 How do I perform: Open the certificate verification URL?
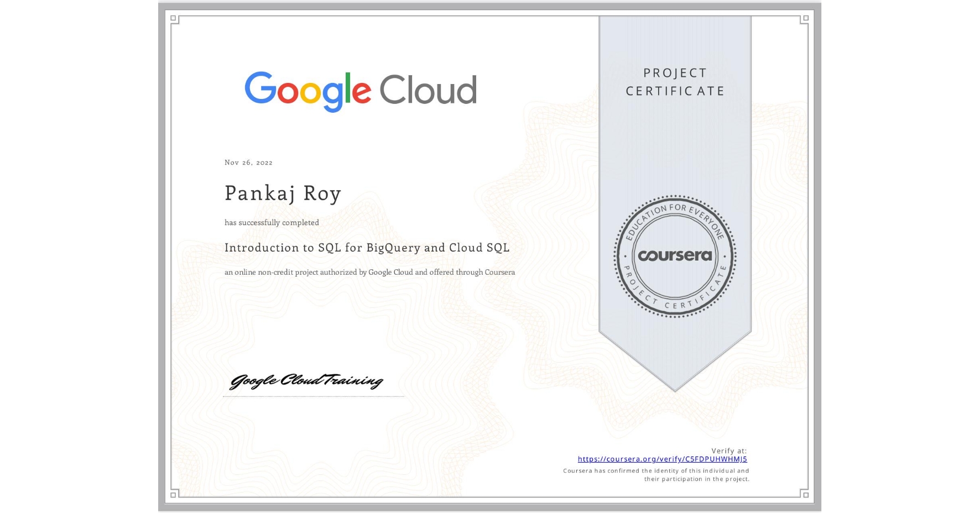pyautogui.click(x=662, y=458)
